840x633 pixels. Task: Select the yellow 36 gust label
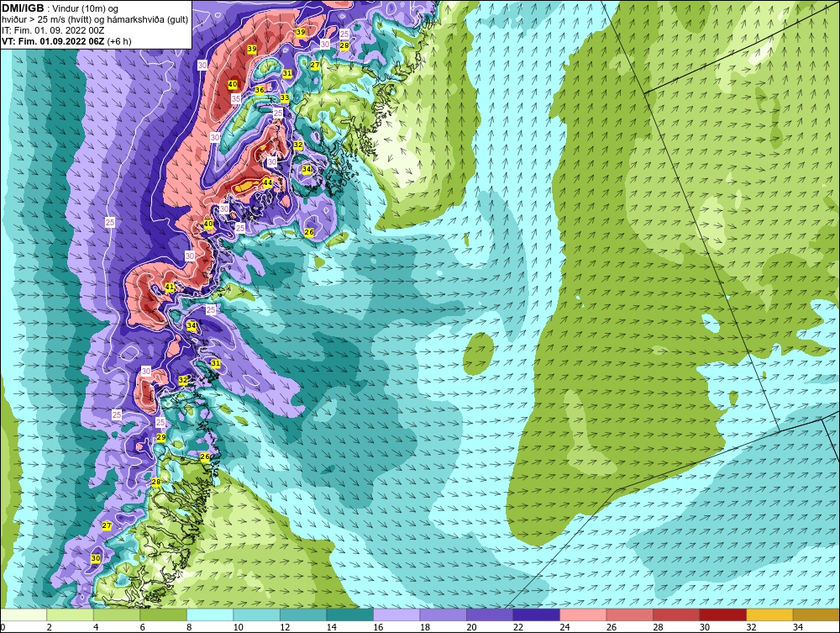pos(260,90)
